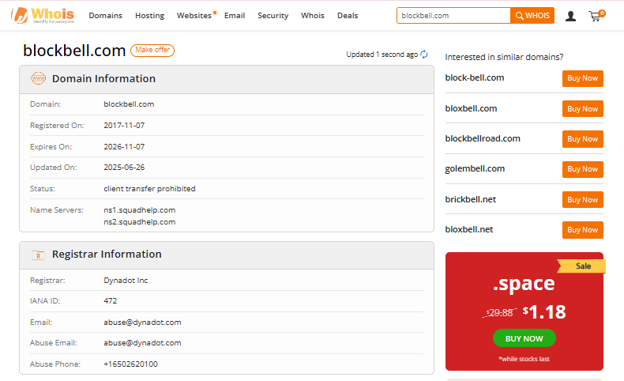Viewport: 624px width, 381px height.
Task: Select expiry date 2026-11-07
Action: (x=124, y=147)
